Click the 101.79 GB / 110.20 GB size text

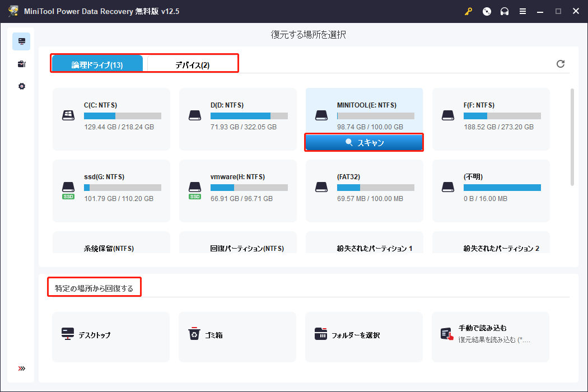[x=119, y=198]
